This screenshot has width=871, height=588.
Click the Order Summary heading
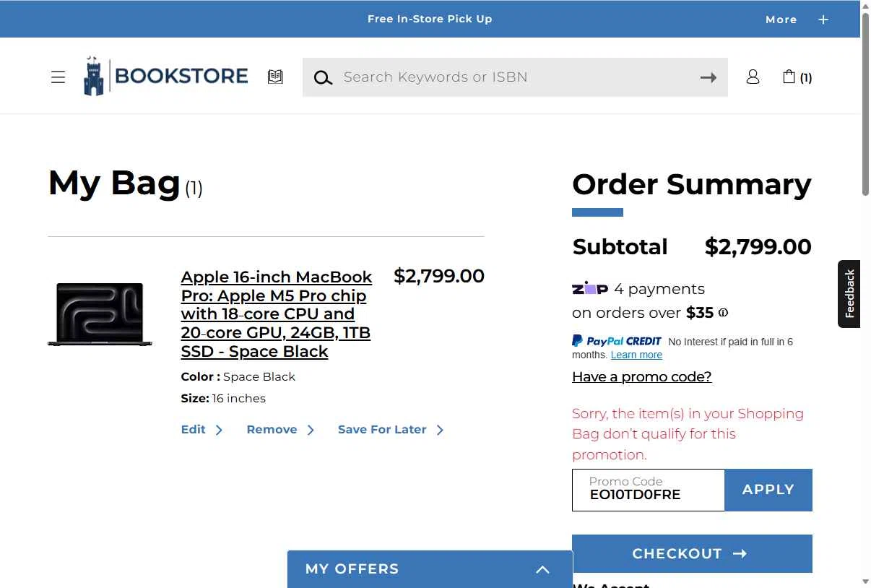(692, 184)
